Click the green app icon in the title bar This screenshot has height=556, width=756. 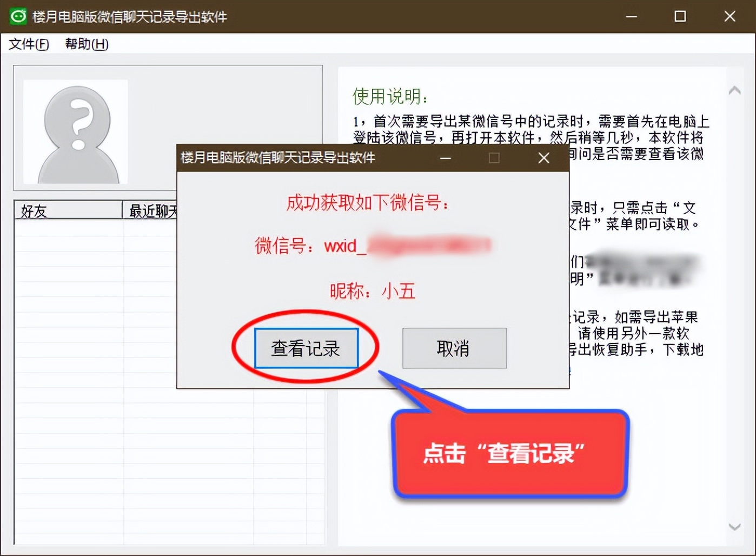pos(18,17)
